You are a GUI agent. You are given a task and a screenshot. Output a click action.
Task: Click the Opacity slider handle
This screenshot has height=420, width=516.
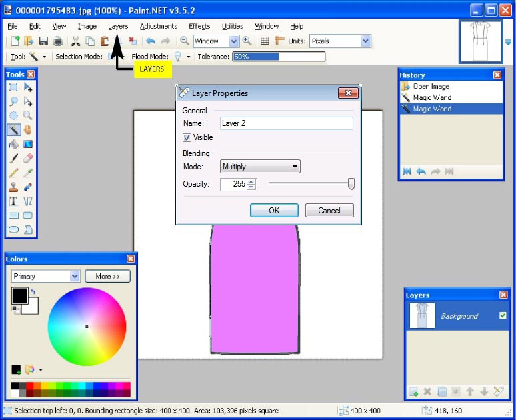tap(351, 184)
